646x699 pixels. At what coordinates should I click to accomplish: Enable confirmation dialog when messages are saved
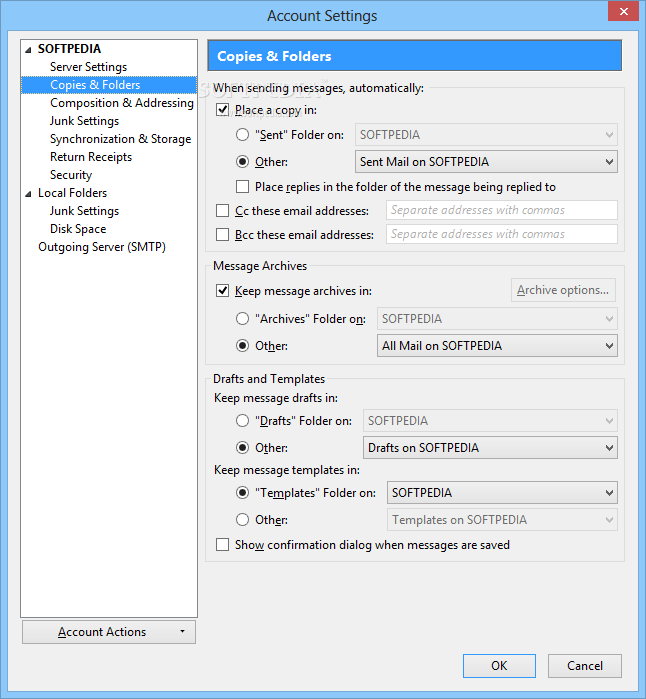coord(222,544)
